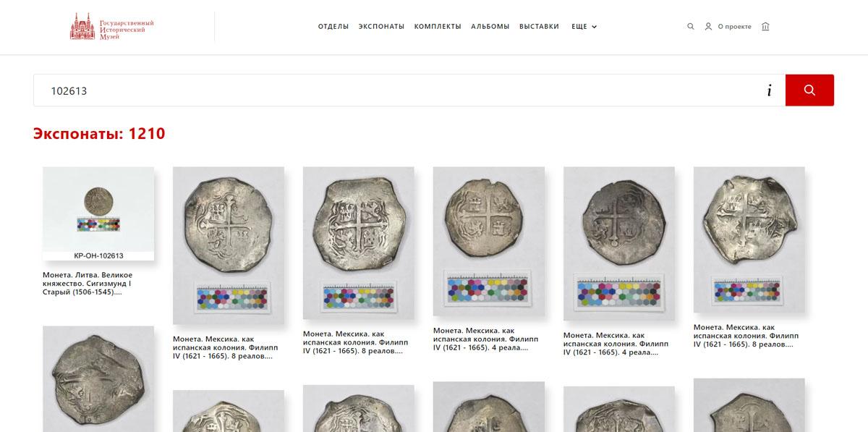868x432 pixels.
Task: Open the 'Монета. Литва. Великое княжество' title link
Action: point(88,284)
